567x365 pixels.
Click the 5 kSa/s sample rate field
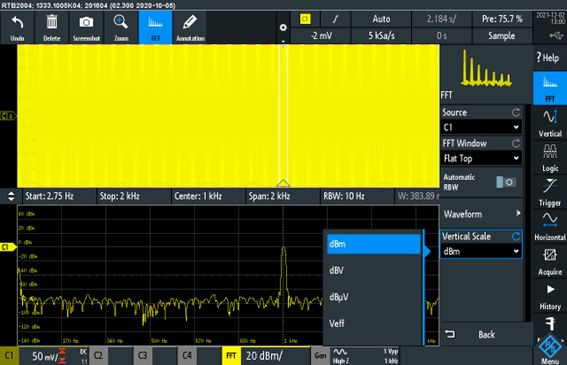(x=381, y=35)
